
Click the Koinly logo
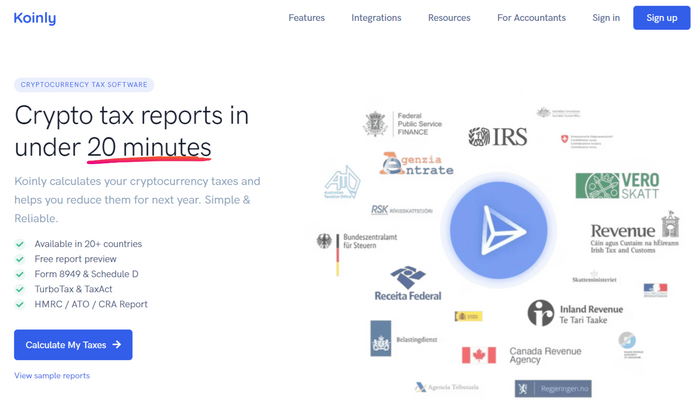tap(35, 18)
